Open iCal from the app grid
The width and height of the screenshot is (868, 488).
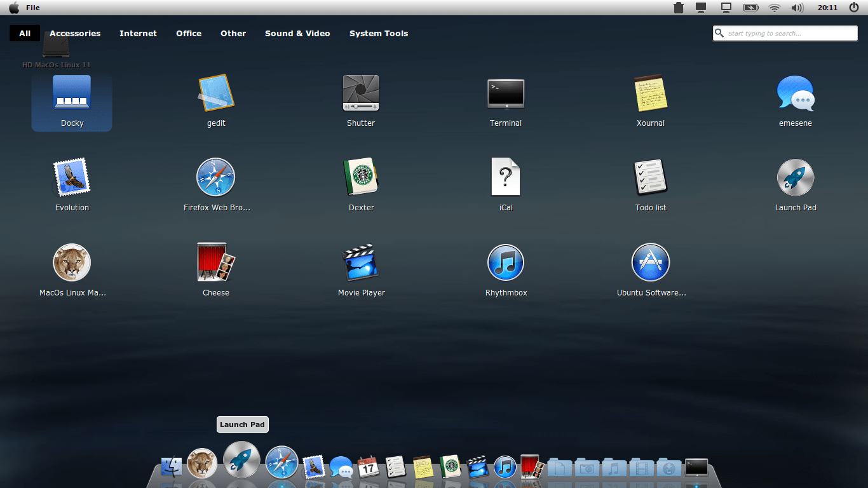pyautogui.click(x=506, y=186)
